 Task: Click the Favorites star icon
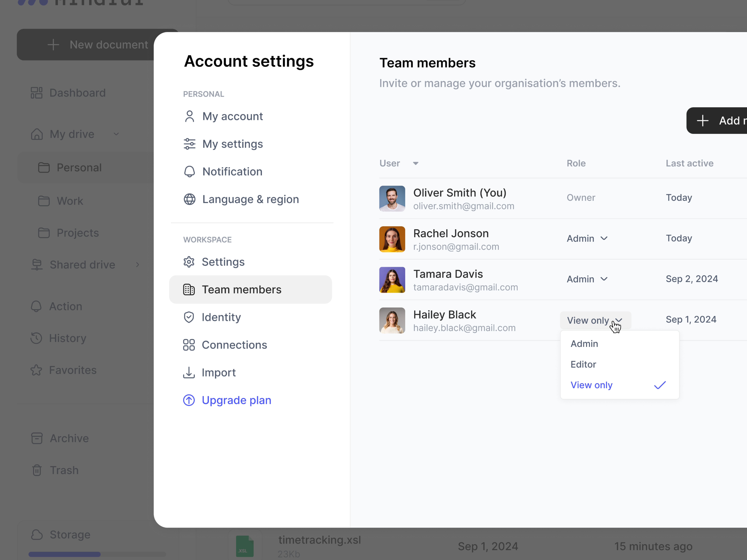36,370
